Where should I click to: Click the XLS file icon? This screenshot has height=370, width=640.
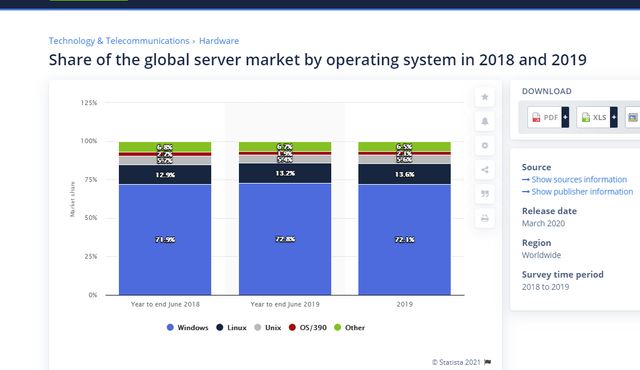586,117
